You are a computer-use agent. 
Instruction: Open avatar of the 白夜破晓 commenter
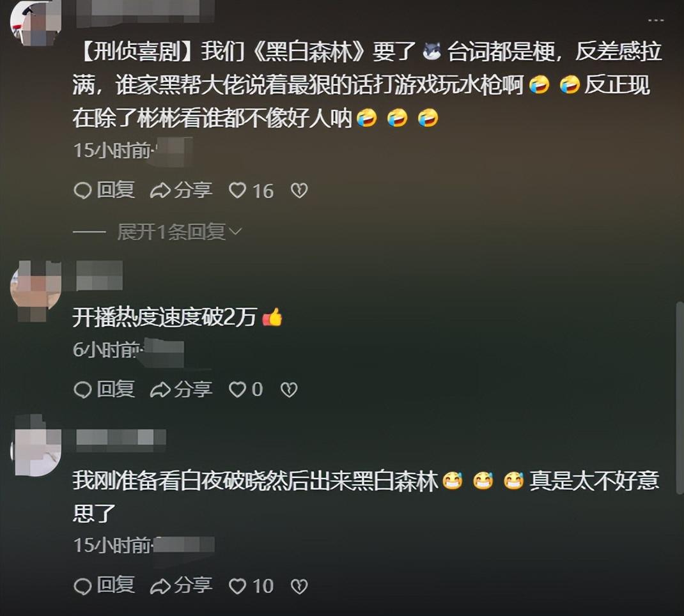point(36,445)
